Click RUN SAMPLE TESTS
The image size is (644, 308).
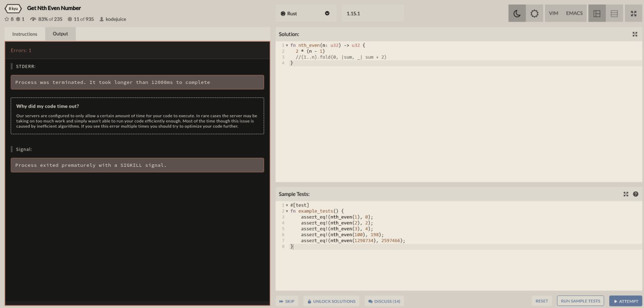click(x=581, y=301)
